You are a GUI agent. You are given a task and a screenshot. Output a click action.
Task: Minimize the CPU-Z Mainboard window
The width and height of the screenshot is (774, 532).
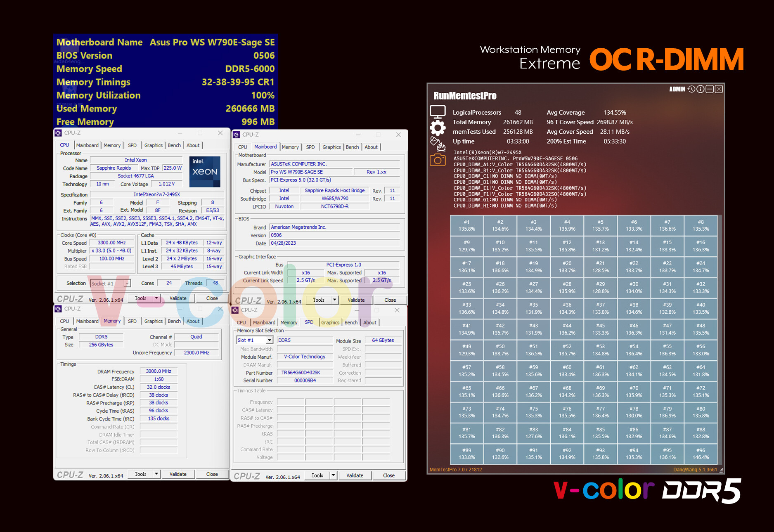tap(358, 135)
